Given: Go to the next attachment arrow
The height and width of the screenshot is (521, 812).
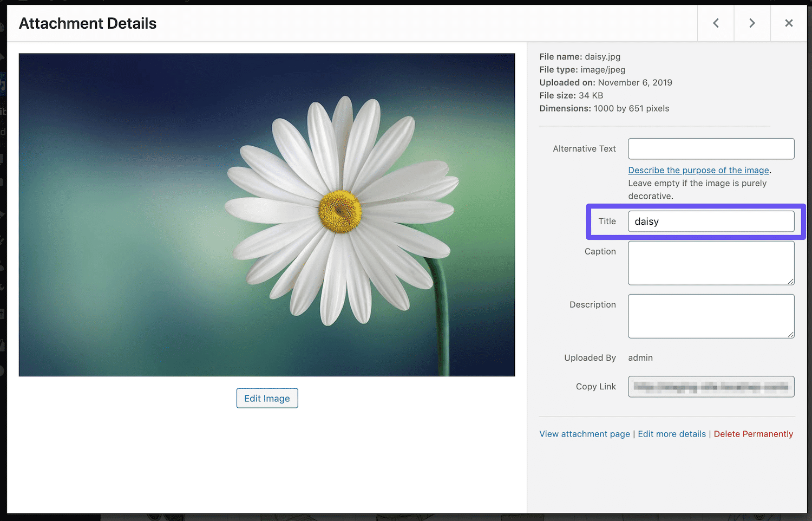Looking at the screenshot, I should (x=752, y=23).
